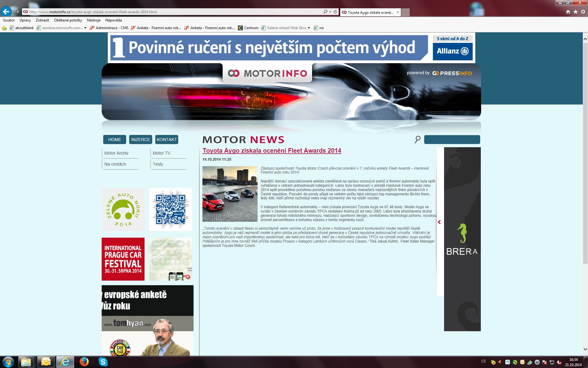Open the Nápověda menu
This screenshot has width=588, height=368.
pos(114,20)
